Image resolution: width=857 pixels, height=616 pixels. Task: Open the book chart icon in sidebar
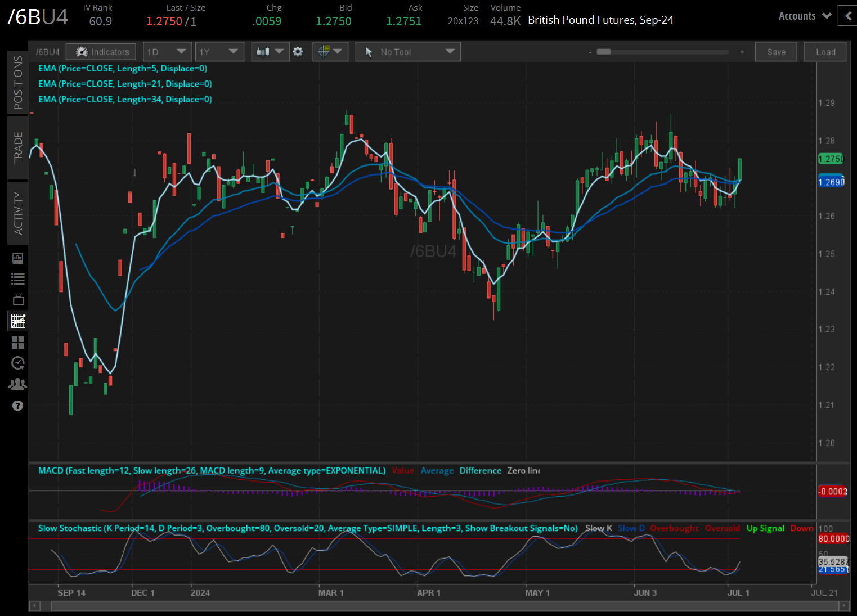18,258
